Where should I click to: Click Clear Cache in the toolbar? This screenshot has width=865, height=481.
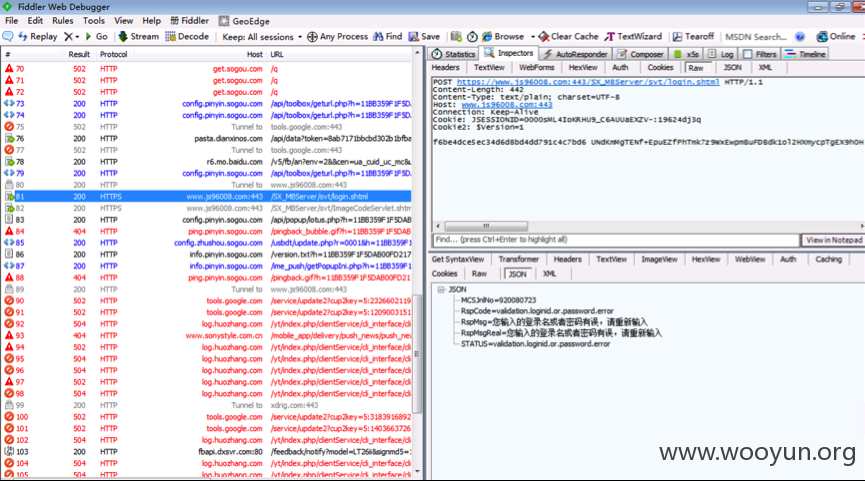[568, 36]
